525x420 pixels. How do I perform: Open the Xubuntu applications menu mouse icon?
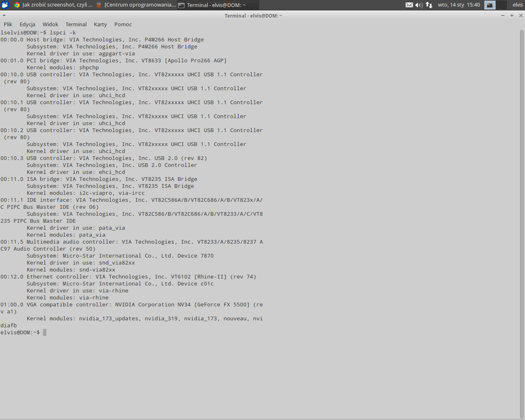coord(5,5)
